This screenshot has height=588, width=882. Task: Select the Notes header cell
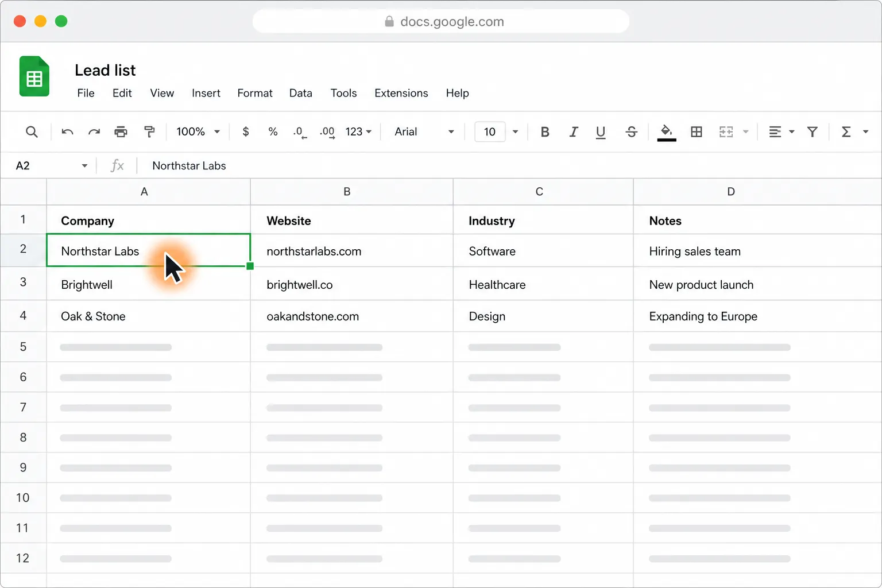click(x=758, y=220)
